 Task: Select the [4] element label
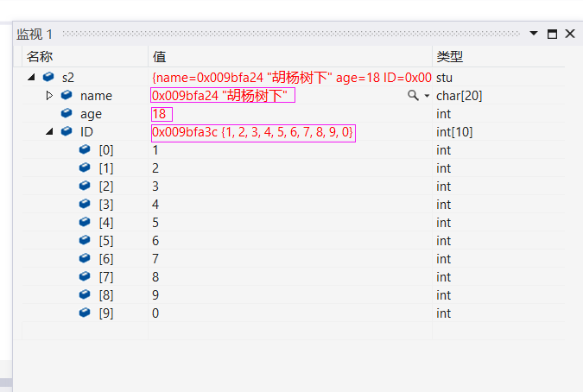(106, 223)
